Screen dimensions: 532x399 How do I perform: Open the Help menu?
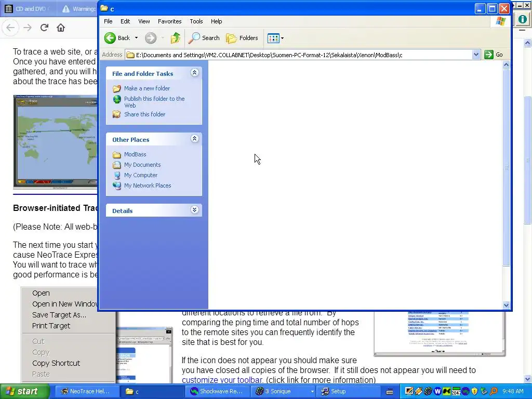click(x=217, y=21)
